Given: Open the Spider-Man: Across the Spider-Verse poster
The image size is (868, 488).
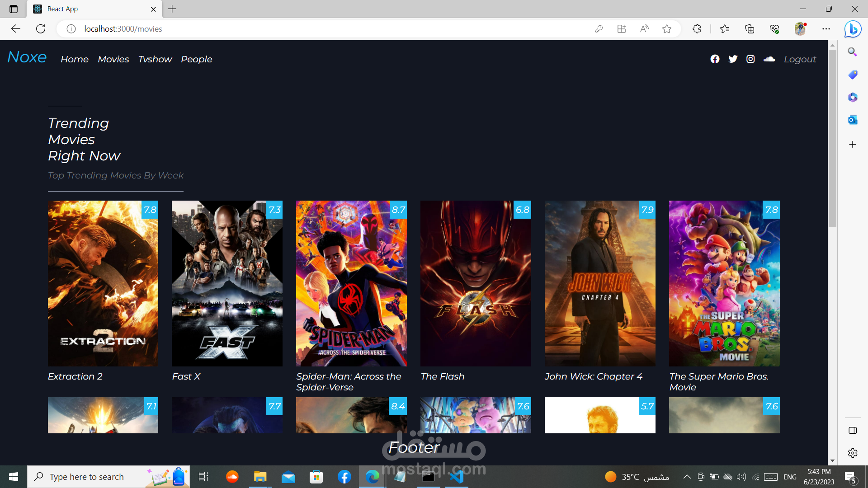Looking at the screenshot, I should 351,283.
